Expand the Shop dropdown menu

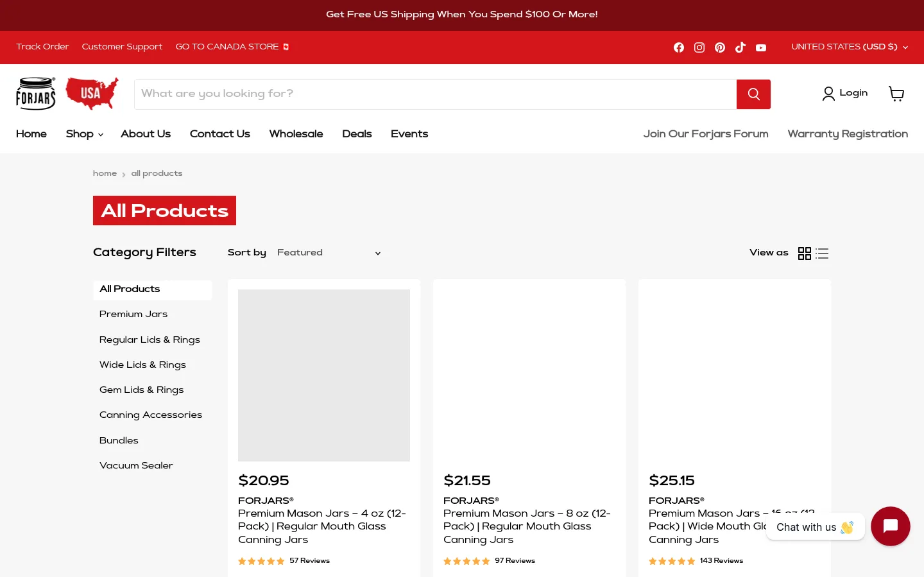click(85, 134)
